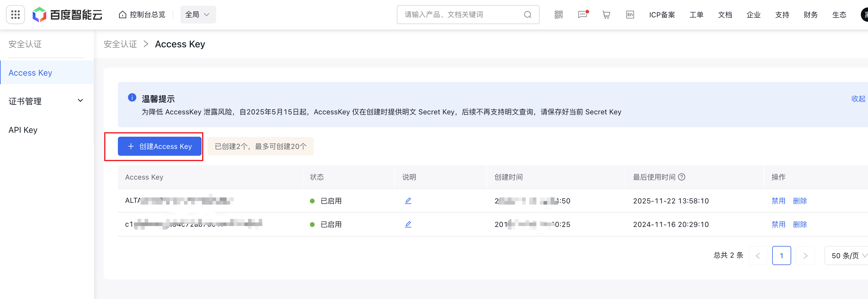This screenshot has width=868, height=299.
Task: Switch to the API Key sidebar section
Action: [23, 130]
